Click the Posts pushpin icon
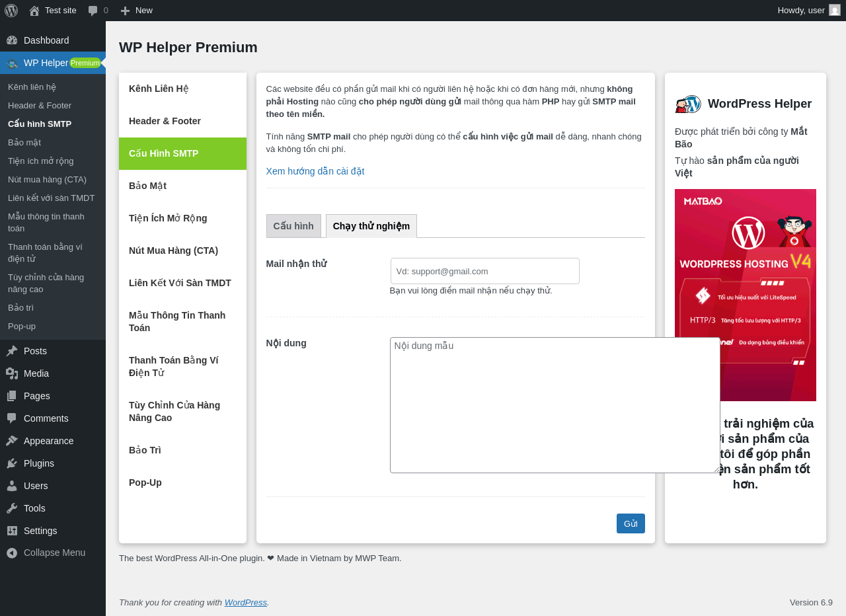This screenshot has width=846, height=616. pos(12,351)
